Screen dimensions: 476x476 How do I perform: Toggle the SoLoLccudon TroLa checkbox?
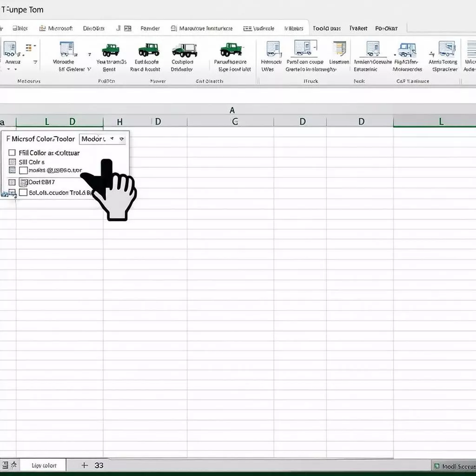tap(24, 193)
